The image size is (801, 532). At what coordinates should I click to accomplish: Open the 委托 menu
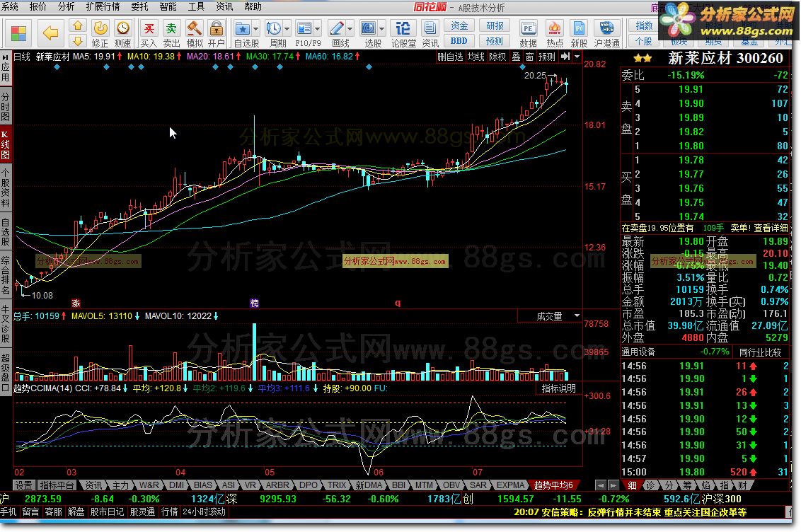pyautogui.click(x=139, y=6)
